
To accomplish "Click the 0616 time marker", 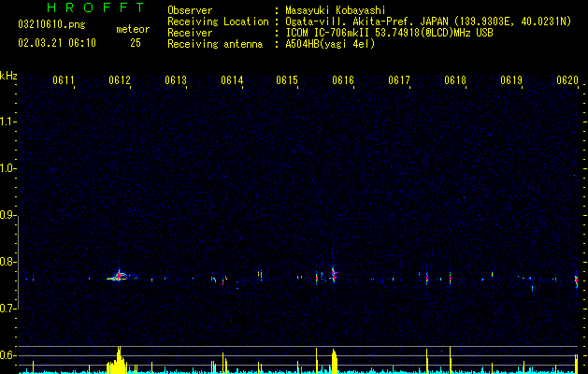I will pos(343,80).
